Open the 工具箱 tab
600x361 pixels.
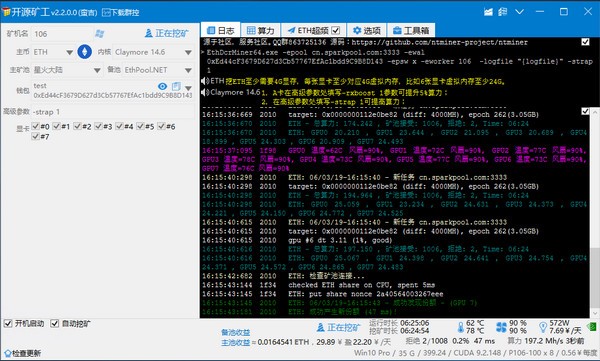click(x=411, y=30)
